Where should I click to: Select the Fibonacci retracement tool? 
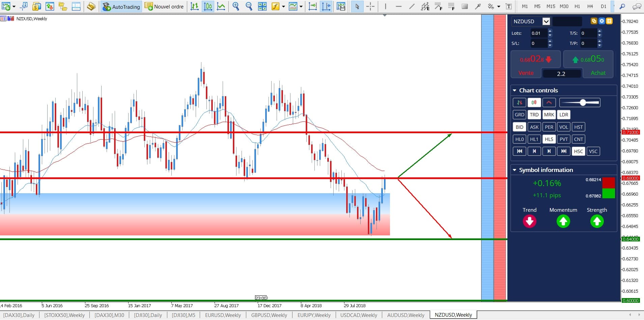pos(451,6)
